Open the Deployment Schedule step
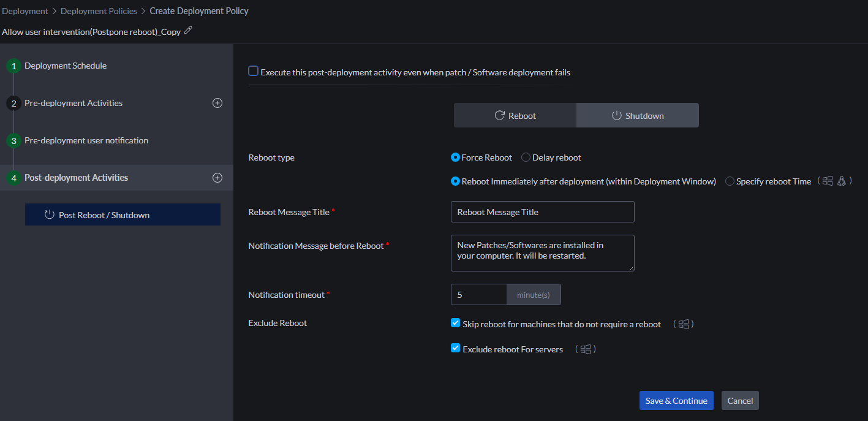This screenshot has width=868, height=421. click(65, 66)
